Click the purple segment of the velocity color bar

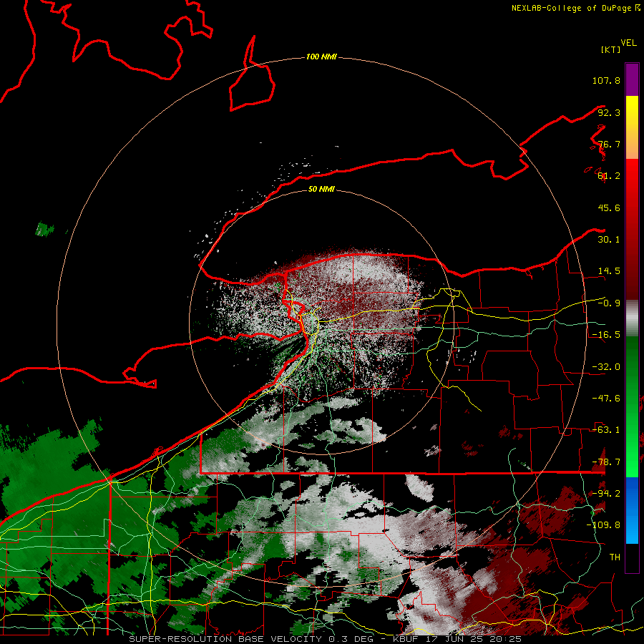pos(632,79)
